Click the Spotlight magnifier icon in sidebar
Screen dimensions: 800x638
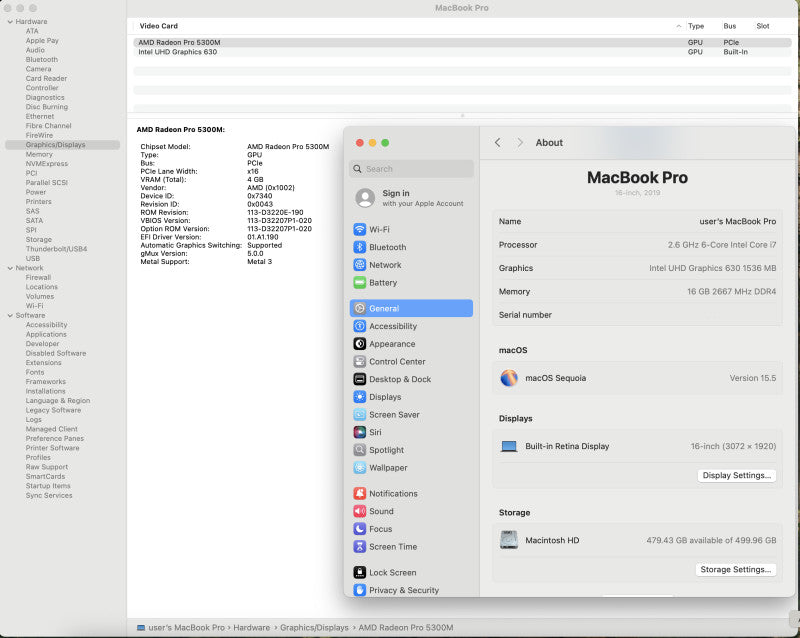point(360,450)
